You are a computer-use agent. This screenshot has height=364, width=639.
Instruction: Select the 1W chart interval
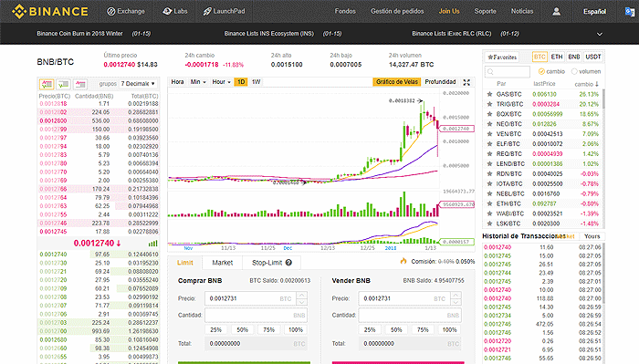[x=256, y=82]
